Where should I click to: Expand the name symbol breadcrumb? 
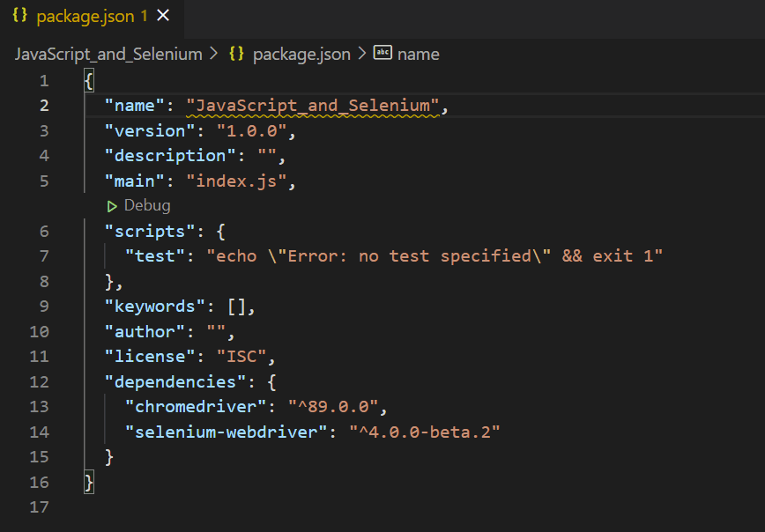pyautogui.click(x=418, y=54)
